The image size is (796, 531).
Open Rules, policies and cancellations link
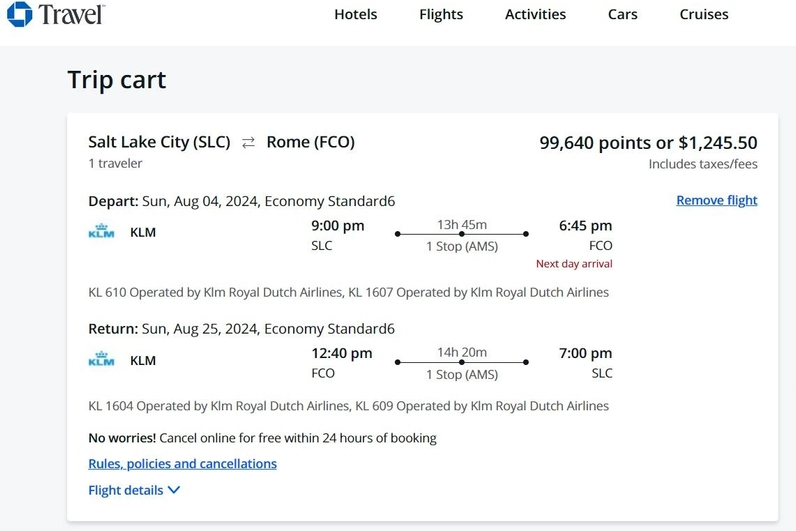click(182, 464)
